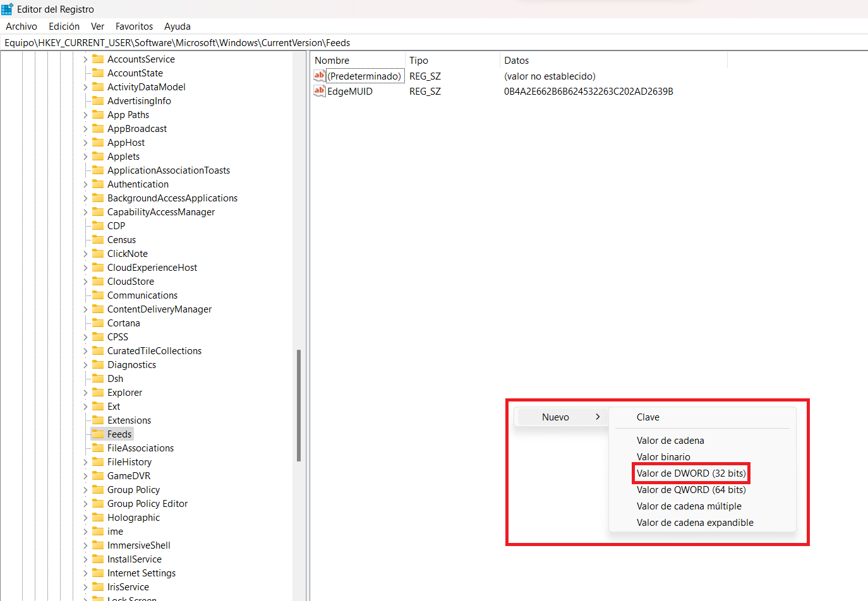Select Clave from the Nuevo submenu
The height and width of the screenshot is (601, 868).
[x=648, y=417]
